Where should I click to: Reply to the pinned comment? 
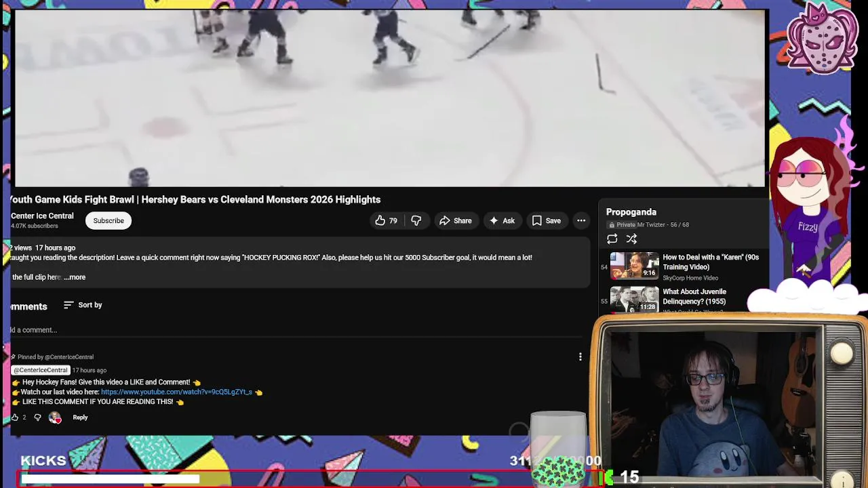point(80,418)
